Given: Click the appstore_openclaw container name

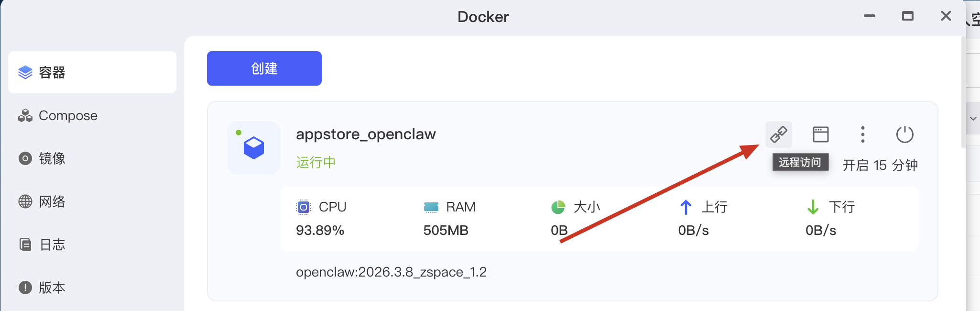Looking at the screenshot, I should tap(366, 134).
